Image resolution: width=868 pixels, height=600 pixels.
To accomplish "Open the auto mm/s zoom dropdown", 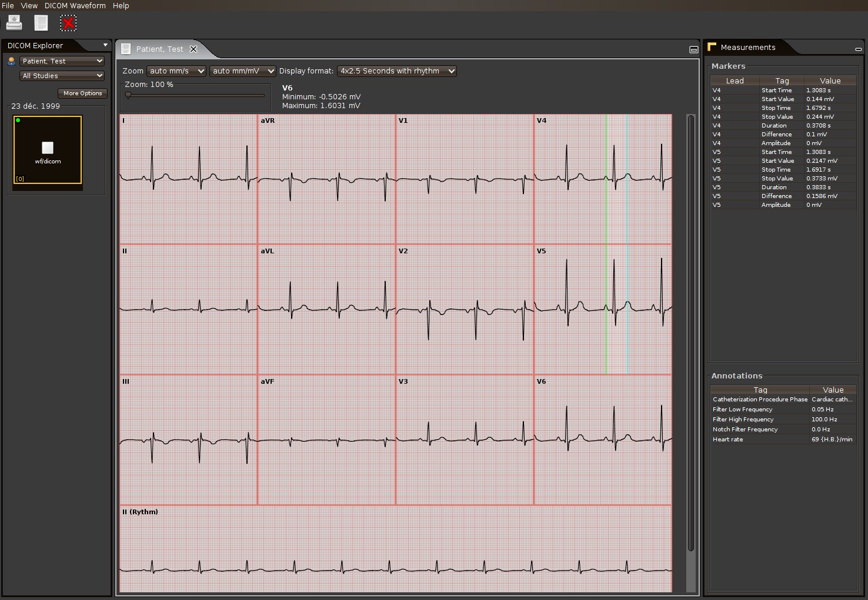I will (176, 71).
